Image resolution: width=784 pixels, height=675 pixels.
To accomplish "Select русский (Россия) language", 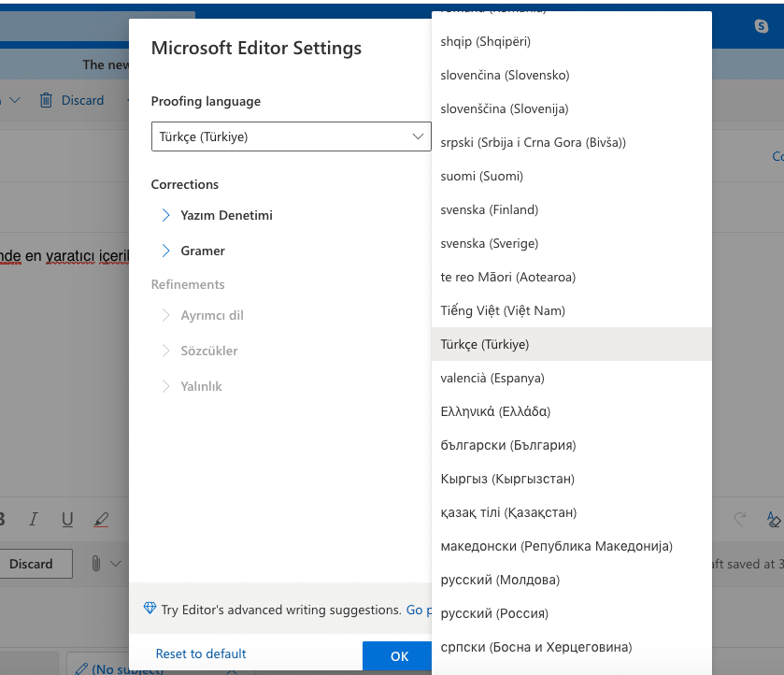I will (x=572, y=613).
